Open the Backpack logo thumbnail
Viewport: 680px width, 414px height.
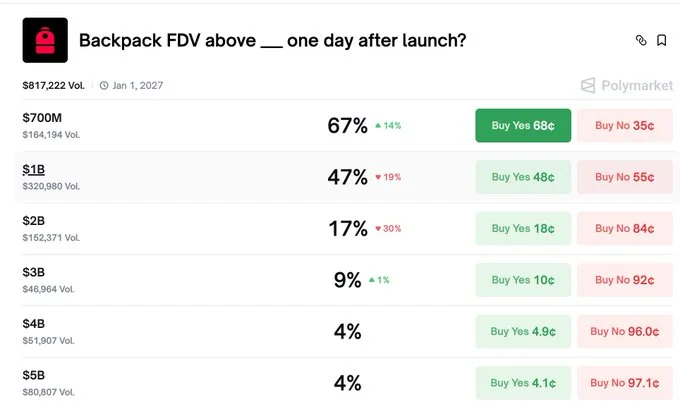[45, 40]
